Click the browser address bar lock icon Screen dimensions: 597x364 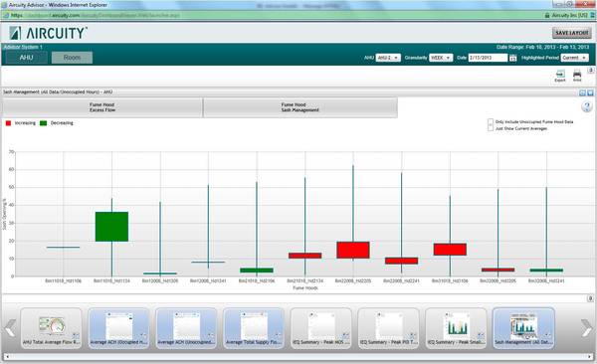547,15
